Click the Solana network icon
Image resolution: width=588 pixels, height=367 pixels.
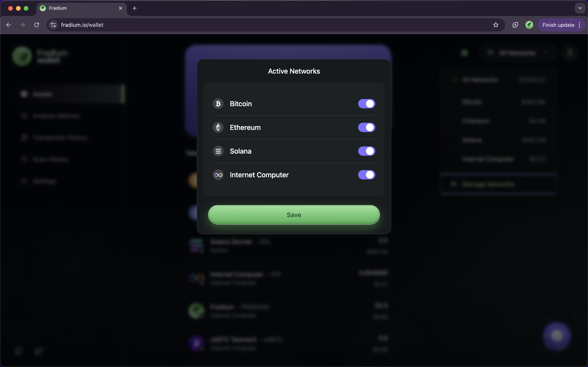coord(218,151)
